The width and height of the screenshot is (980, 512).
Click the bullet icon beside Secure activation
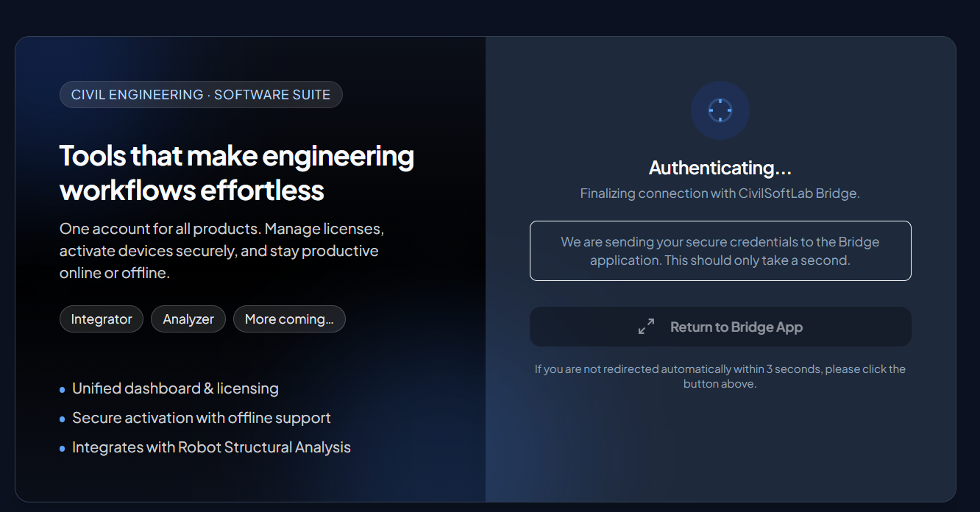(63, 419)
